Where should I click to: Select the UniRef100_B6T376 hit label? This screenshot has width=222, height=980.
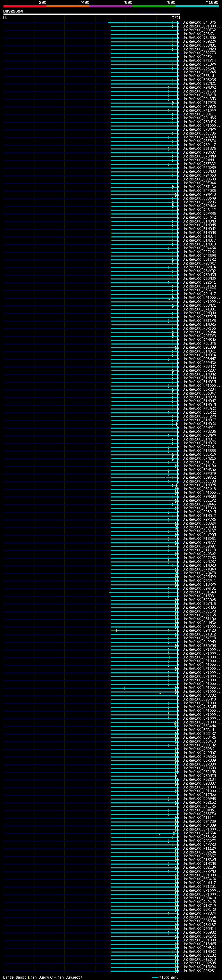pos(199,148)
